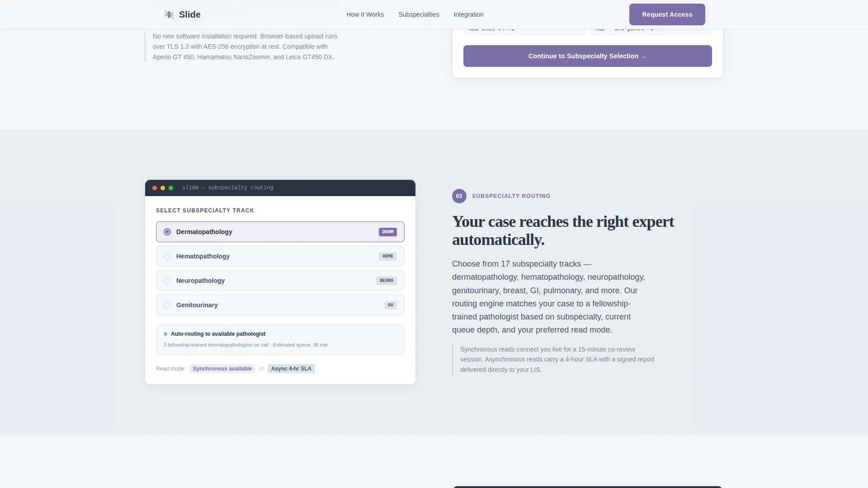Click the Dermatopathology label text
The height and width of the screenshot is (488, 868).
204,232
